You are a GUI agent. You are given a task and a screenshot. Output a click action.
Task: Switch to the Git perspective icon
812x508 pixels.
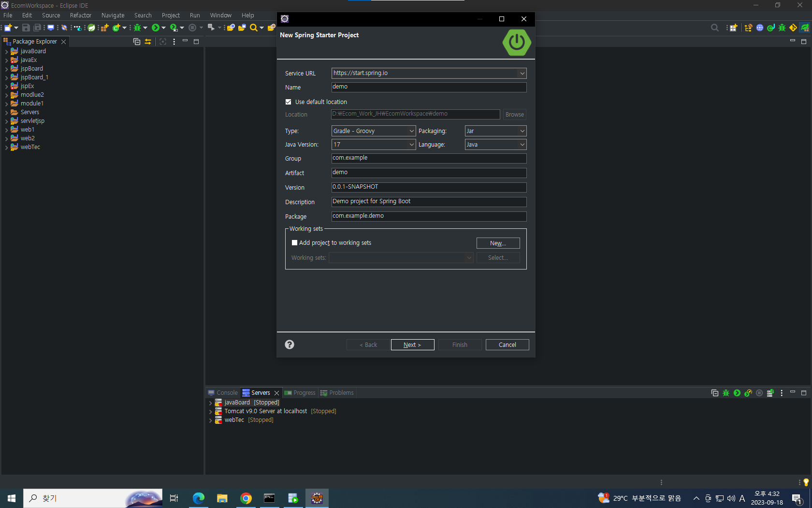(793, 28)
